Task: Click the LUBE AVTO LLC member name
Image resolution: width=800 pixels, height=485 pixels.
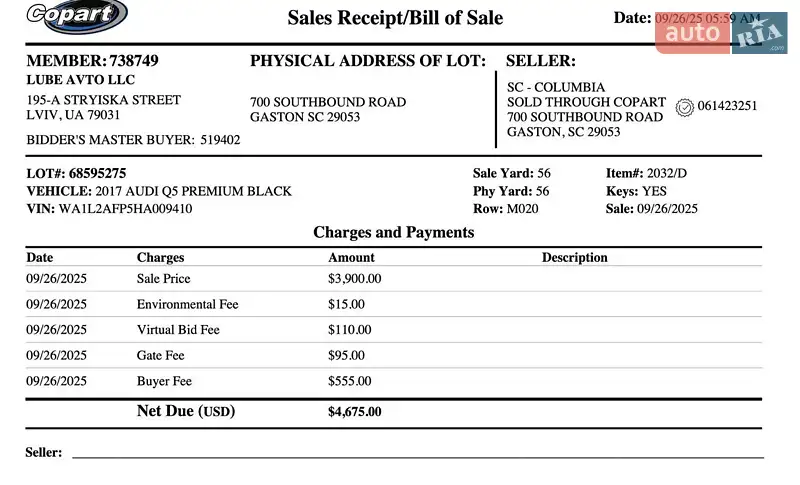Action: click(x=80, y=80)
